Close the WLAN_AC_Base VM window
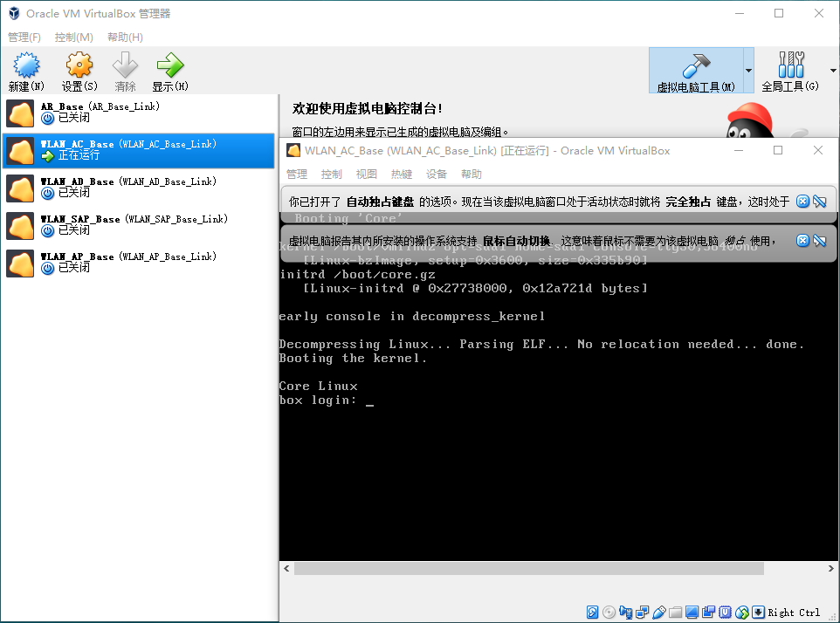Image resolution: width=840 pixels, height=623 pixels. (x=818, y=150)
